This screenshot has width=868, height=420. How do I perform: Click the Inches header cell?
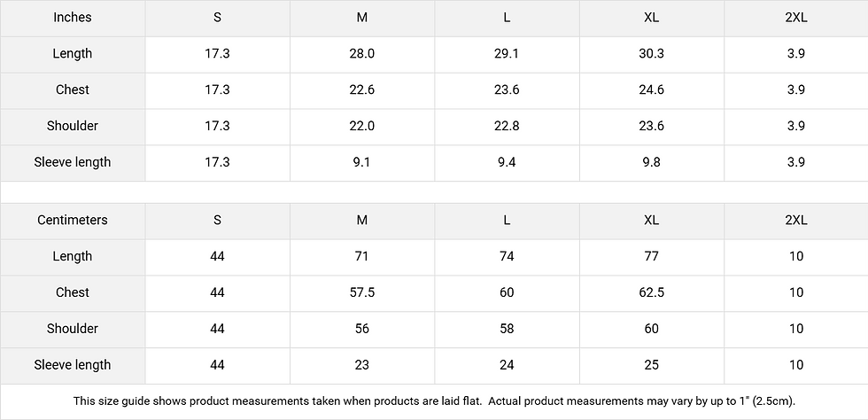(x=72, y=18)
